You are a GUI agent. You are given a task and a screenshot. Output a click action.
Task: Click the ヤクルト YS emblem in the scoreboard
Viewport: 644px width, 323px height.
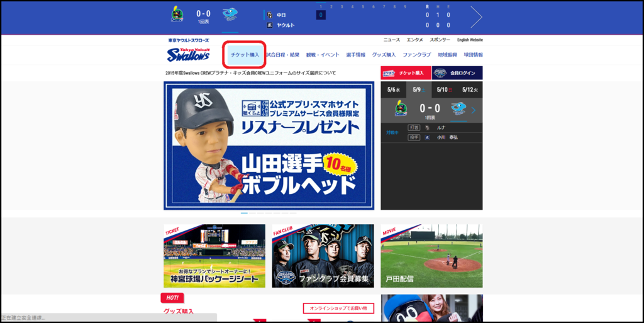pyautogui.click(x=269, y=25)
